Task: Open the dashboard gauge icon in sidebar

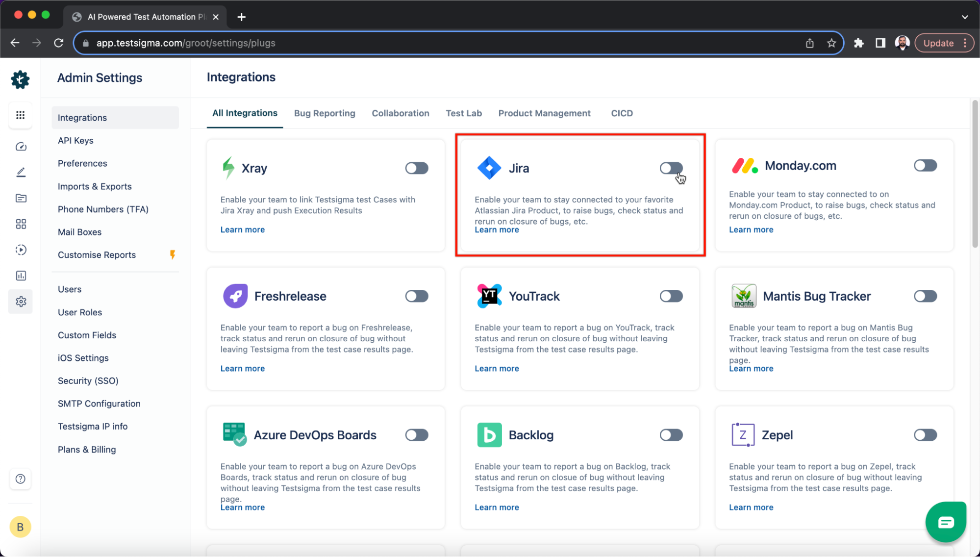Action: pos(21,147)
